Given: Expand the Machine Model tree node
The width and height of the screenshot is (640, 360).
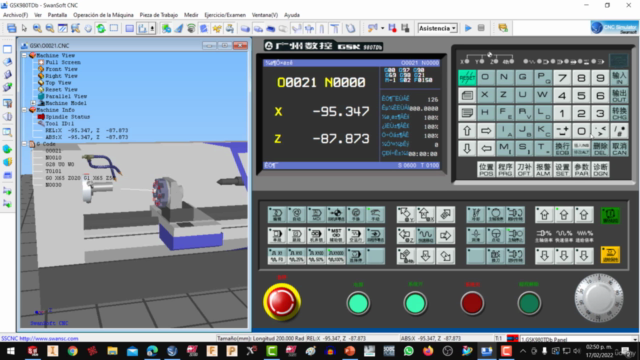Looking at the screenshot, I should [33, 103].
